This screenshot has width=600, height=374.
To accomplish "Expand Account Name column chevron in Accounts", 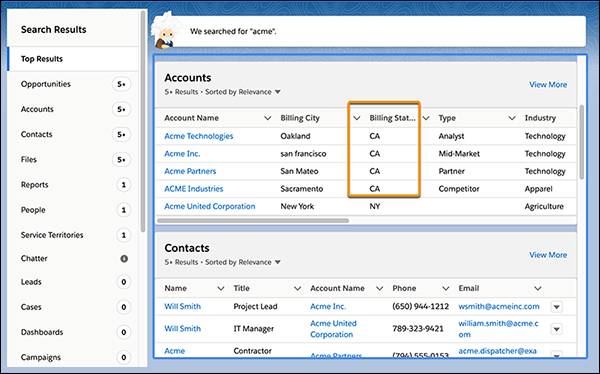I will 267,118.
